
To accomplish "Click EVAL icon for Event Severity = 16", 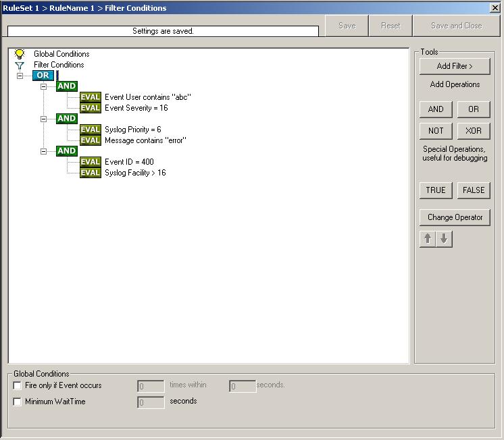I will click(91, 108).
